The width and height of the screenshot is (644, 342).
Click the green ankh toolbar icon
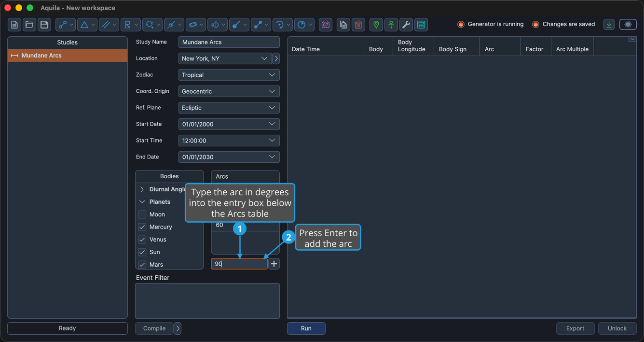click(x=391, y=25)
